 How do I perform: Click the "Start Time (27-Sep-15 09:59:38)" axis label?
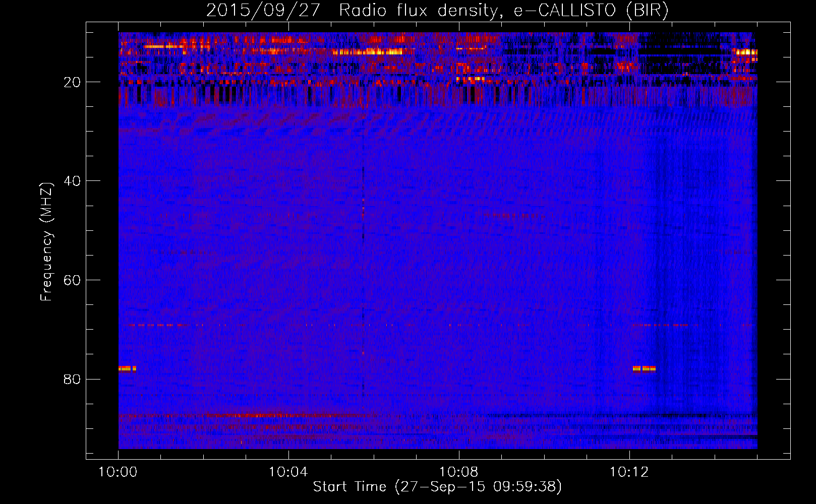(437, 487)
